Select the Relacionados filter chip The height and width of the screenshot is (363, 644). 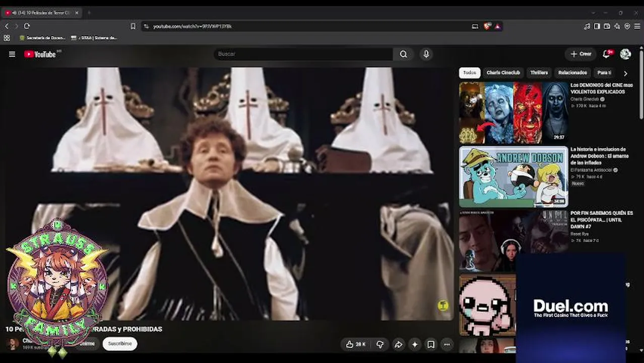pyautogui.click(x=572, y=73)
